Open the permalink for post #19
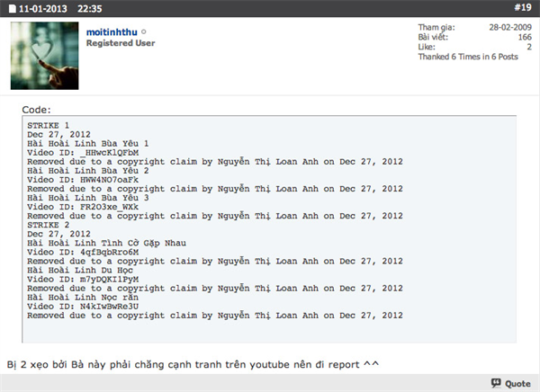540x392 pixels. click(x=522, y=7)
